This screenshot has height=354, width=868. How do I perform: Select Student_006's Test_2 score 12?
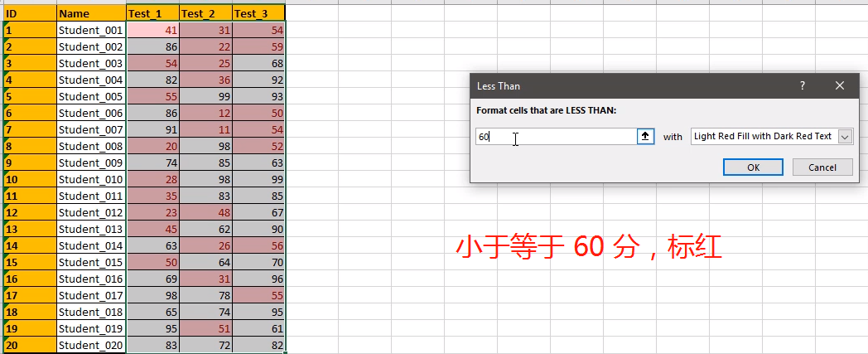pos(206,113)
